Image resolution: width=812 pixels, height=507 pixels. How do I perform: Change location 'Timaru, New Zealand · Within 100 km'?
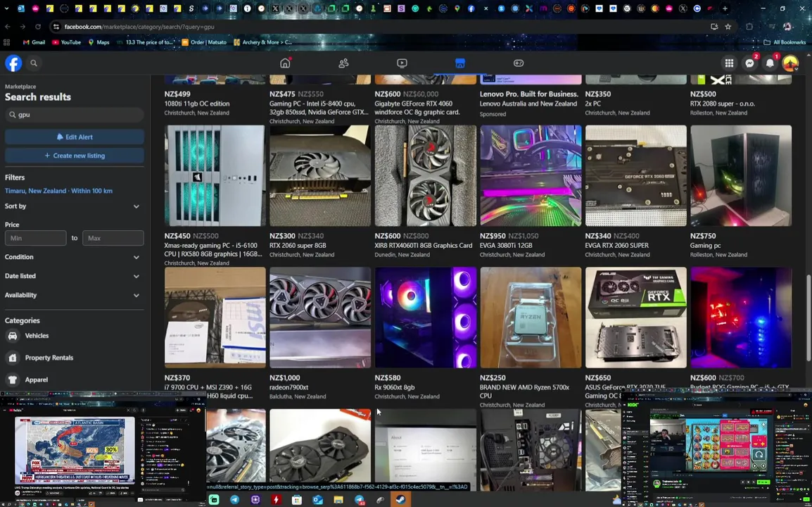58,191
